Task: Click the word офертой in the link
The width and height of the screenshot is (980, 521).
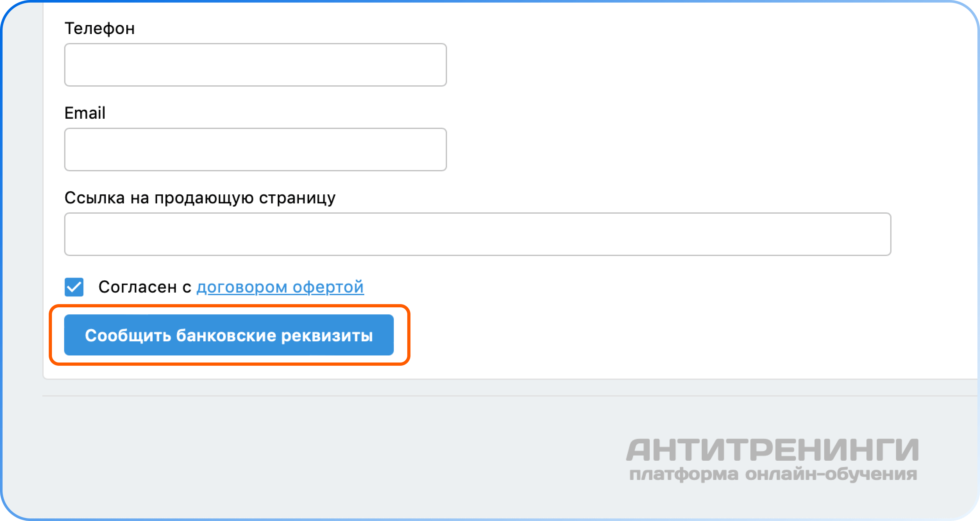Action: (x=328, y=287)
